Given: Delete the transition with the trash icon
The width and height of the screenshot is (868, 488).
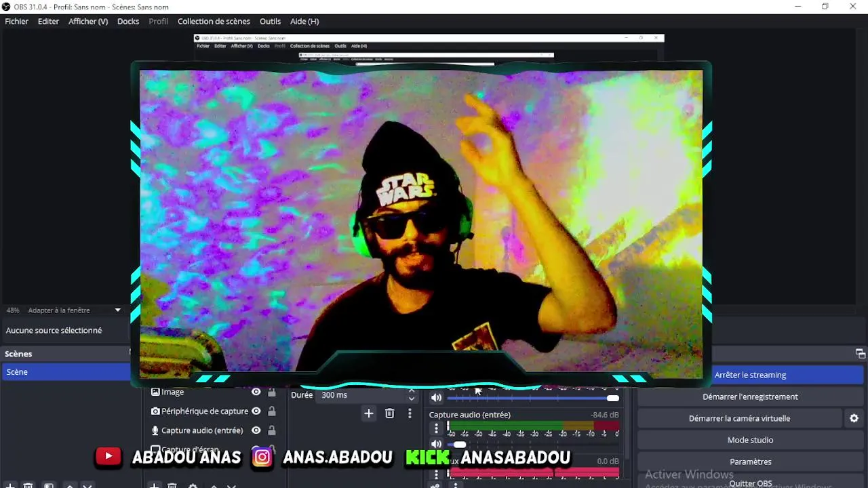Looking at the screenshot, I should tap(390, 413).
